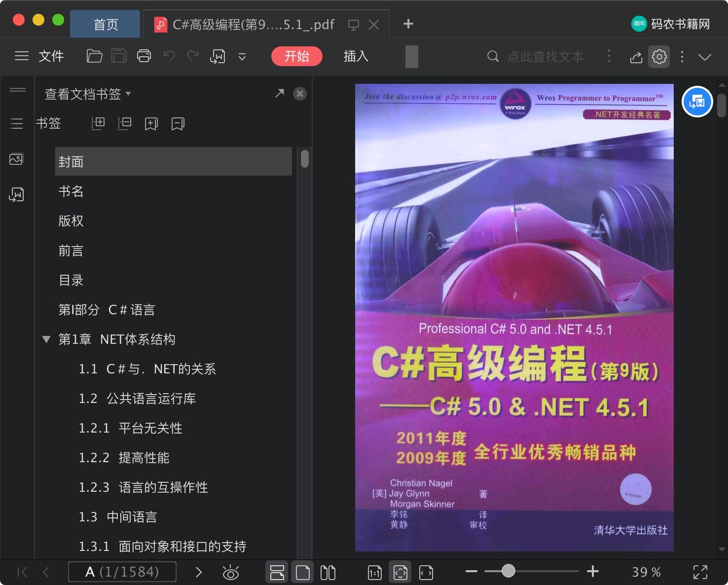Toggle two-page view

coord(328,572)
